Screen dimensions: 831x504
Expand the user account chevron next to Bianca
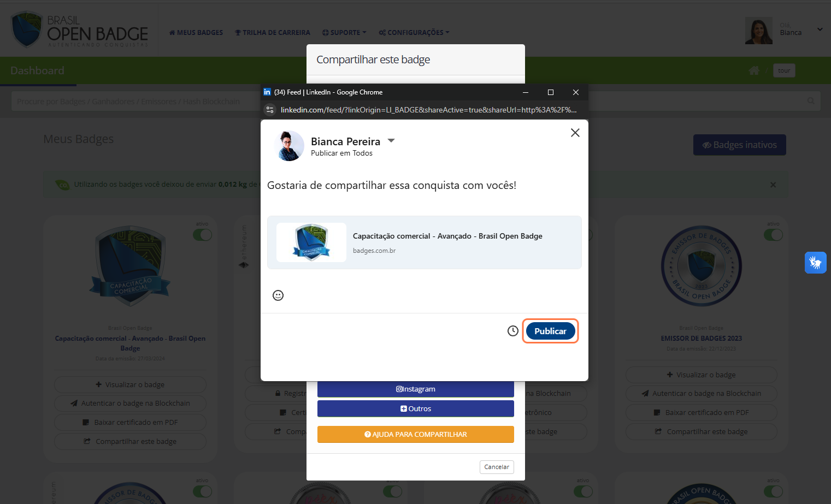coord(820,29)
